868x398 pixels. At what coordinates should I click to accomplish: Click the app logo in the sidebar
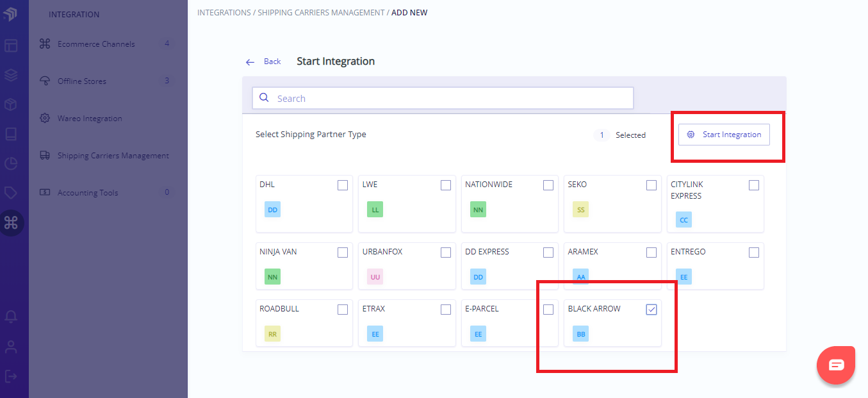click(10, 14)
